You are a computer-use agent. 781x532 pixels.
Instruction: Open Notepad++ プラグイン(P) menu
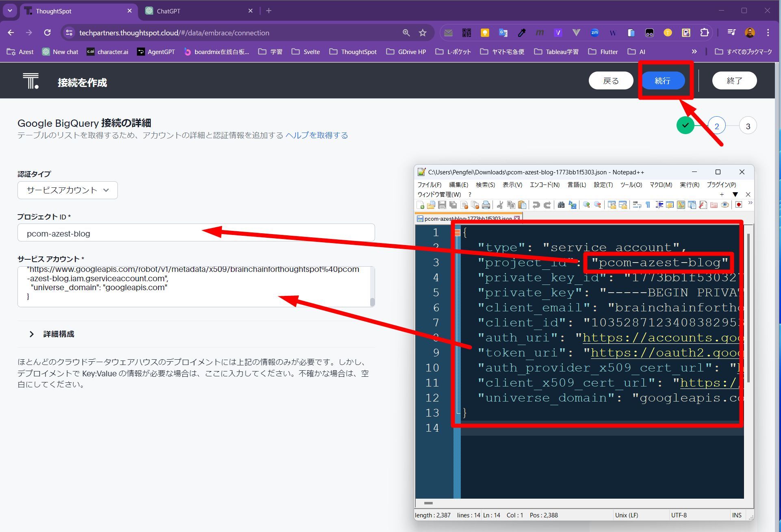(721, 185)
